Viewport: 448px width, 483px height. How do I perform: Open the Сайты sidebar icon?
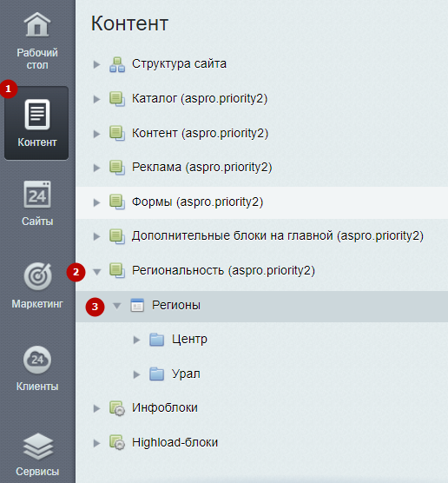tap(37, 195)
